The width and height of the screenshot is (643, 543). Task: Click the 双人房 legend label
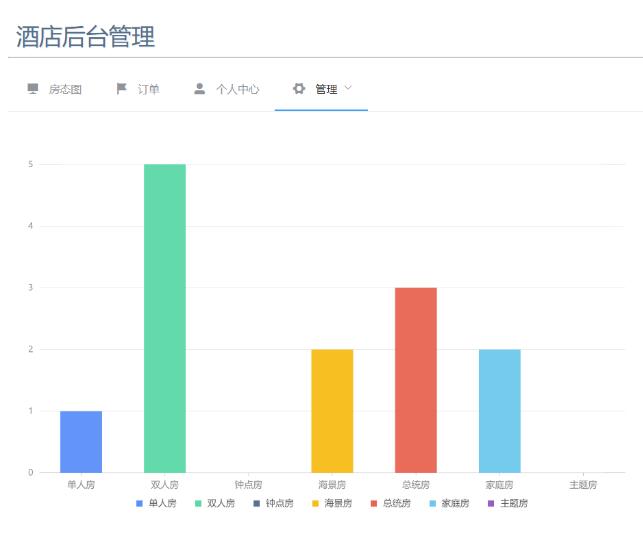click(221, 503)
